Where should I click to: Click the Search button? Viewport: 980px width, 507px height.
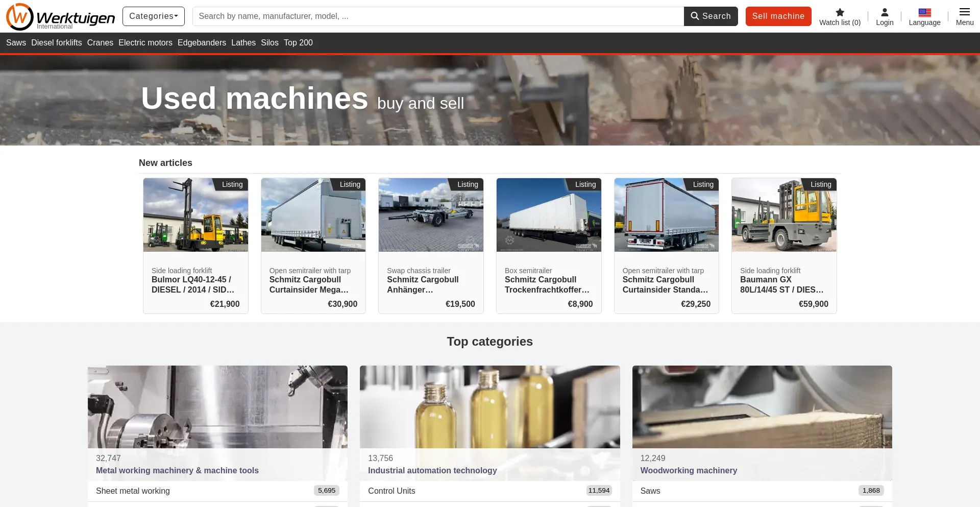710,16
